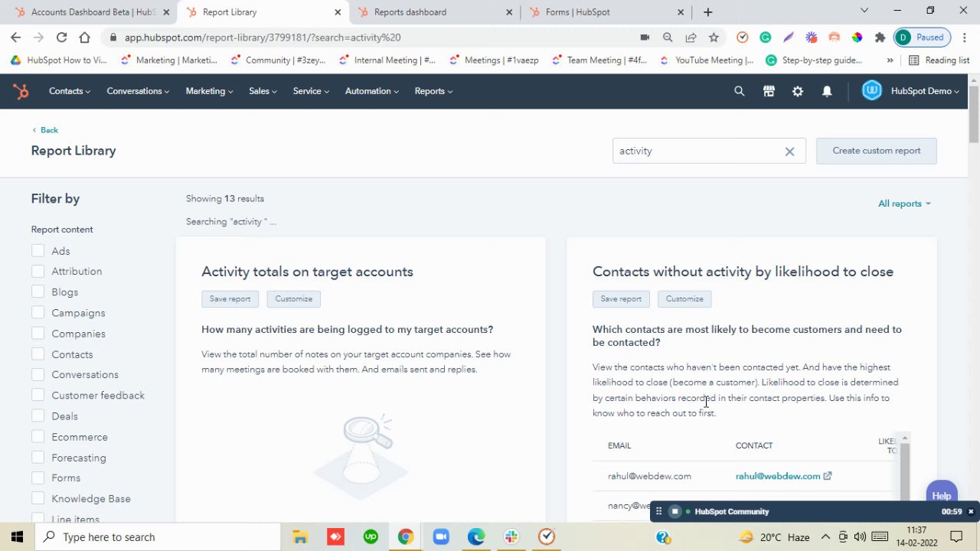This screenshot has width=980, height=551.
Task: Open Zoom from the taskbar
Action: (x=441, y=536)
